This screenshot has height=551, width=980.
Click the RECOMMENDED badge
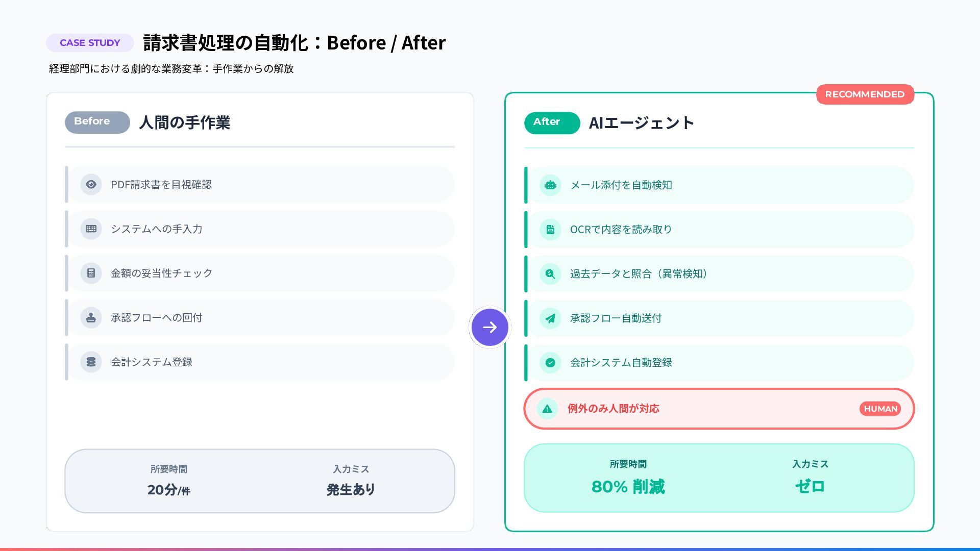tap(865, 94)
